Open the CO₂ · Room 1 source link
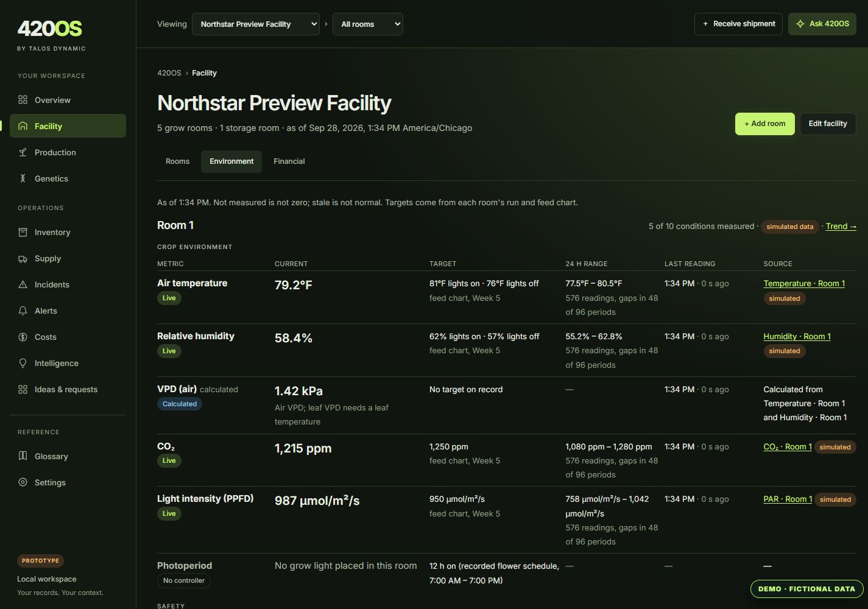This screenshot has height=609, width=868. coord(788,447)
